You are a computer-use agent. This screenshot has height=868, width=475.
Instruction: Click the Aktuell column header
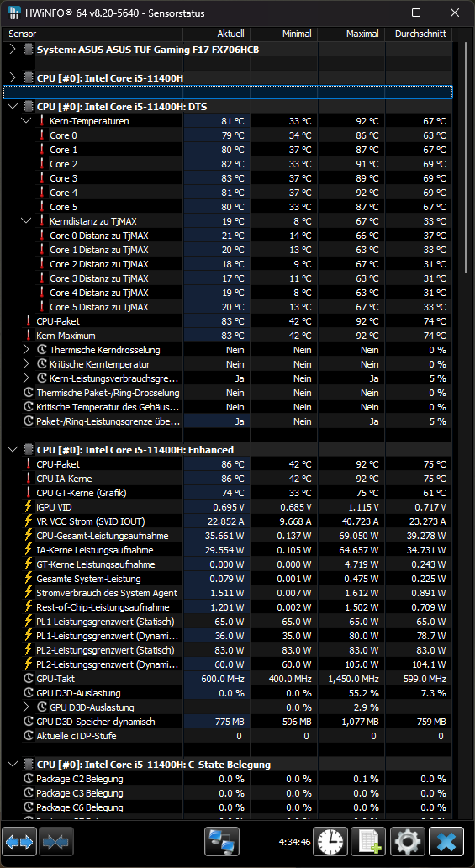click(x=216, y=34)
